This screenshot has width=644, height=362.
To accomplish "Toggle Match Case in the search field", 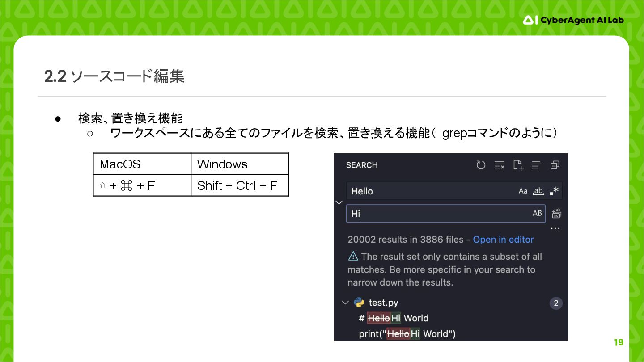I will (523, 191).
